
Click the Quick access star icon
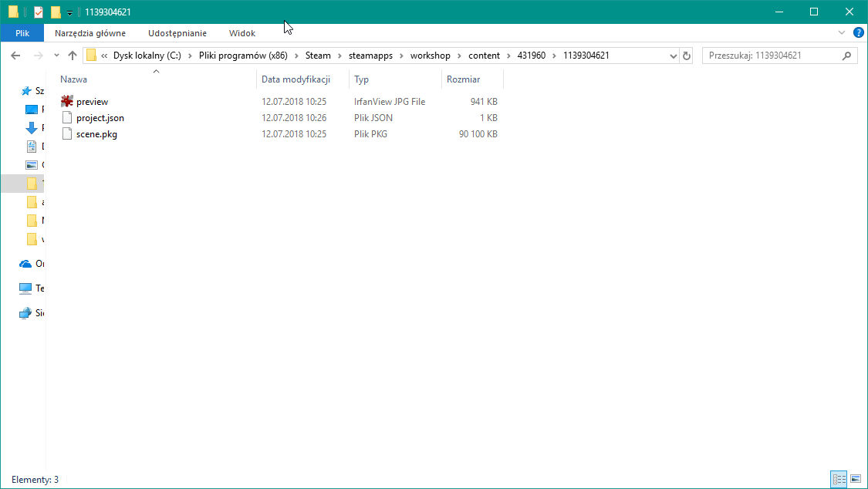click(x=25, y=90)
